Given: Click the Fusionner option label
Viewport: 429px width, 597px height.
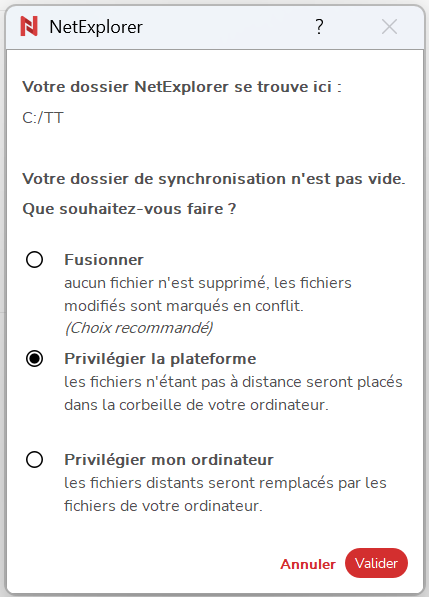Looking at the screenshot, I should 104,260.
